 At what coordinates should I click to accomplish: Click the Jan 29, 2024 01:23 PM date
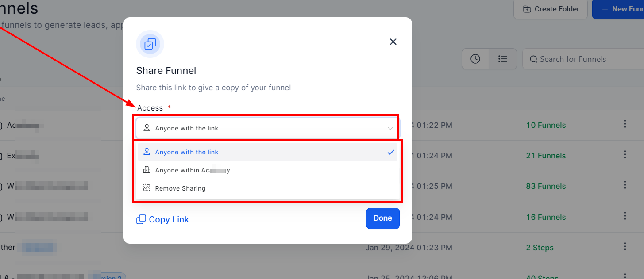point(409,248)
